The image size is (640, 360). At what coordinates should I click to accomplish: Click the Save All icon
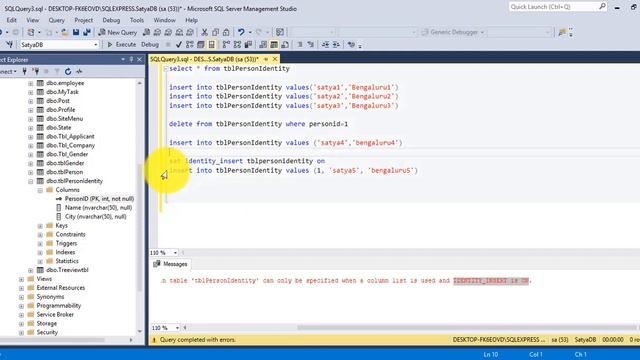tap(87, 32)
